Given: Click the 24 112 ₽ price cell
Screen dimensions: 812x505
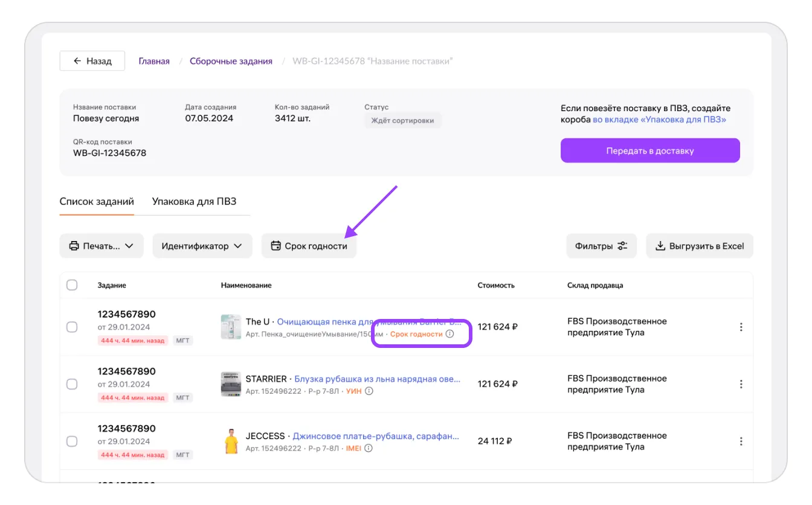Looking at the screenshot, I should coord(495,442).
